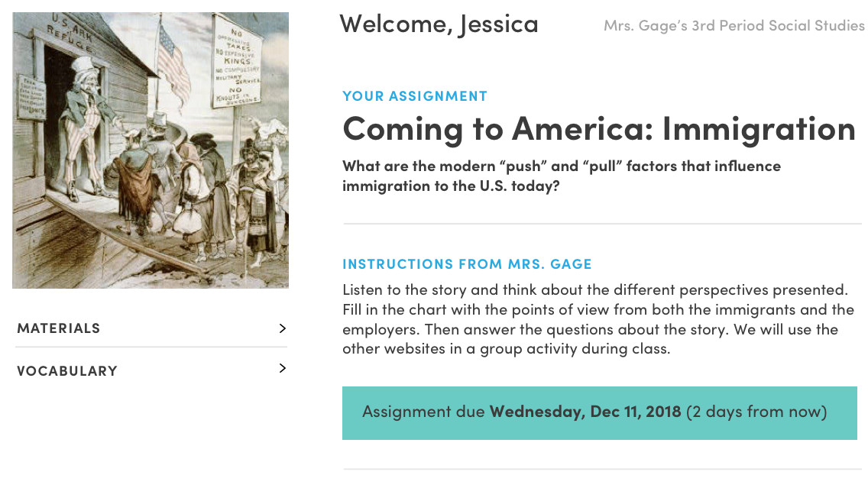Click the Mrs. Gage's 3rd Period Social Studies link

point(734,25)
